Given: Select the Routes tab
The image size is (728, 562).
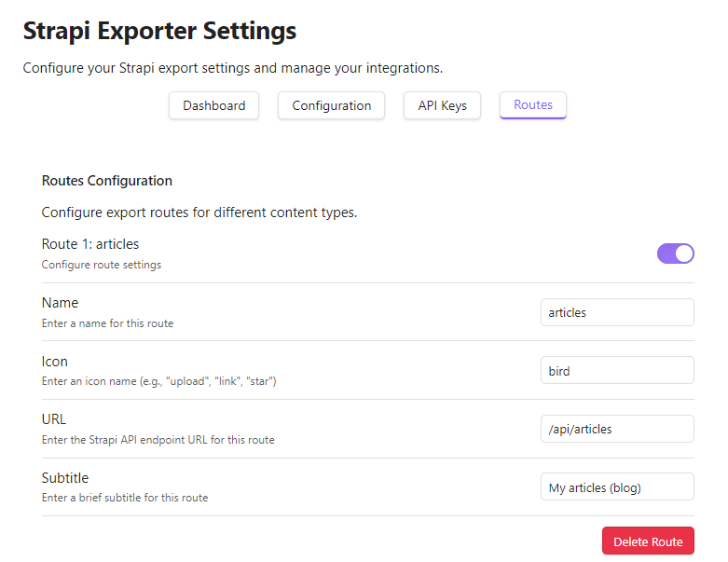Looking at the screenshot, I should pos(532,105).
